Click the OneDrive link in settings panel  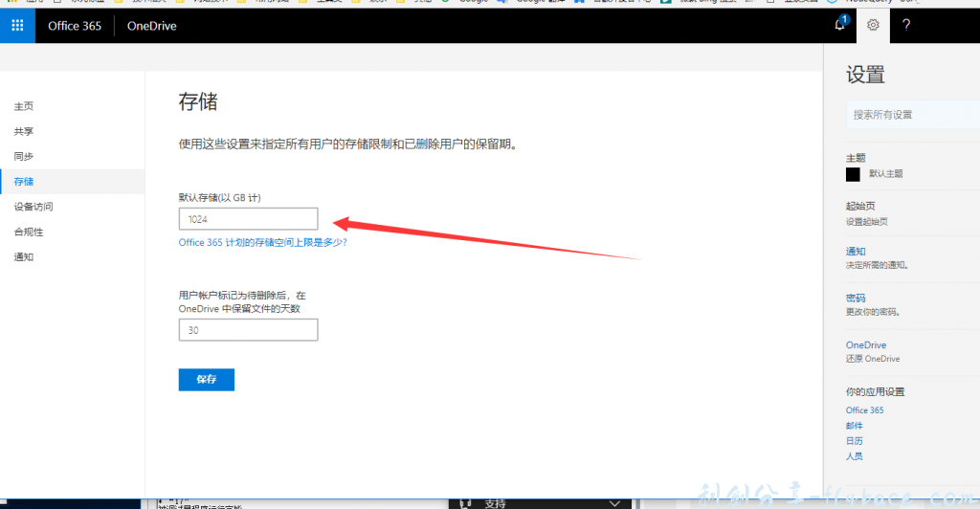click(x=866, y=344)
